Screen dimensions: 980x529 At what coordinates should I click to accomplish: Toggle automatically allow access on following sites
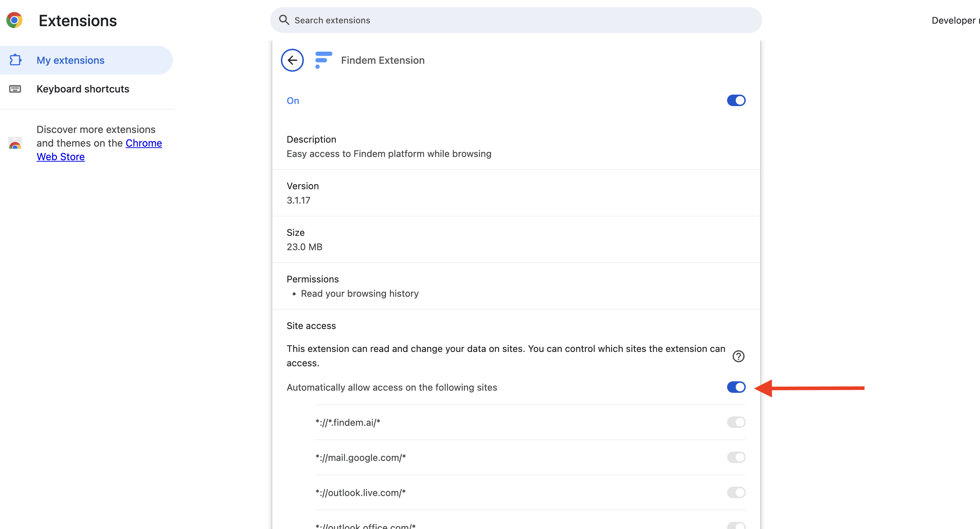point(736,387)
